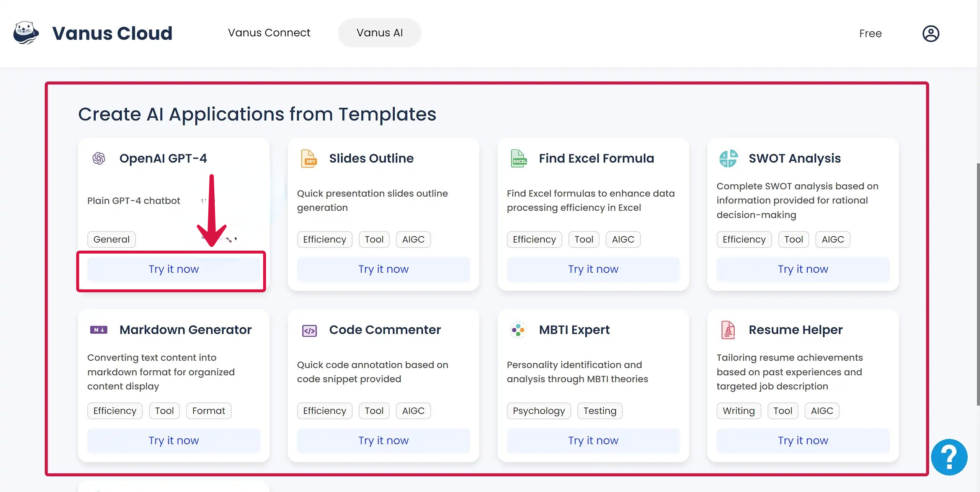Click the AIGC tag on Resume Helper
980x492 pixels.
click(x=822, y=411)
